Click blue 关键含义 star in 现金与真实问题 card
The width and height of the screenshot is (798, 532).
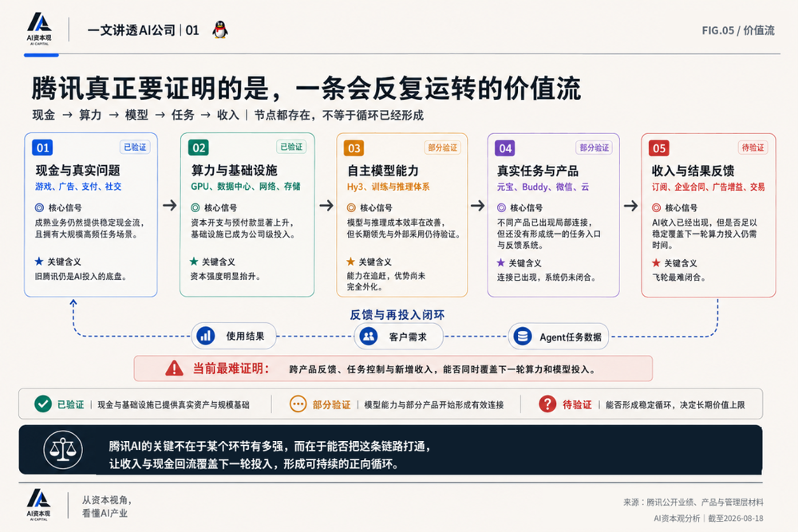pyautogui.click(x=38, y=262)
